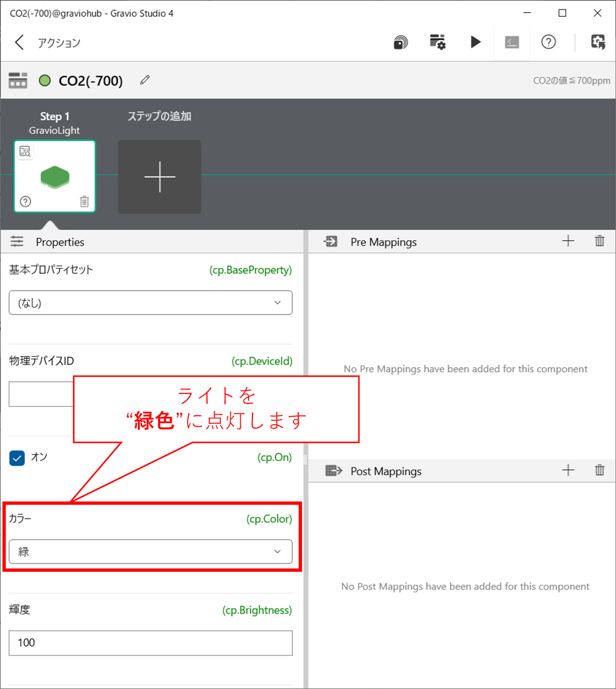Click the (cp.Brightness) label

[257, 610]
